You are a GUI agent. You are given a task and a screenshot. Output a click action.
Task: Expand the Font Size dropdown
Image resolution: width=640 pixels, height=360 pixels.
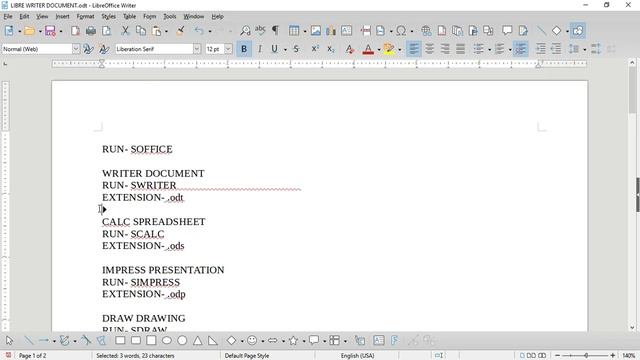tap(228, 49)
